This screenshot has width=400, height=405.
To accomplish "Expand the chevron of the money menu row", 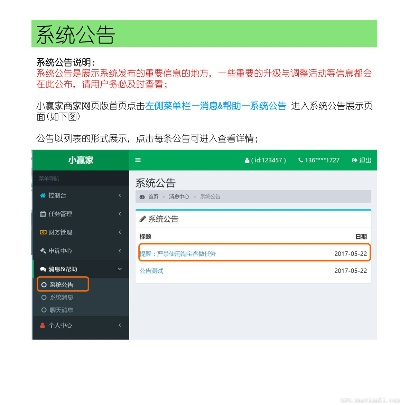I will click(120, 232).
